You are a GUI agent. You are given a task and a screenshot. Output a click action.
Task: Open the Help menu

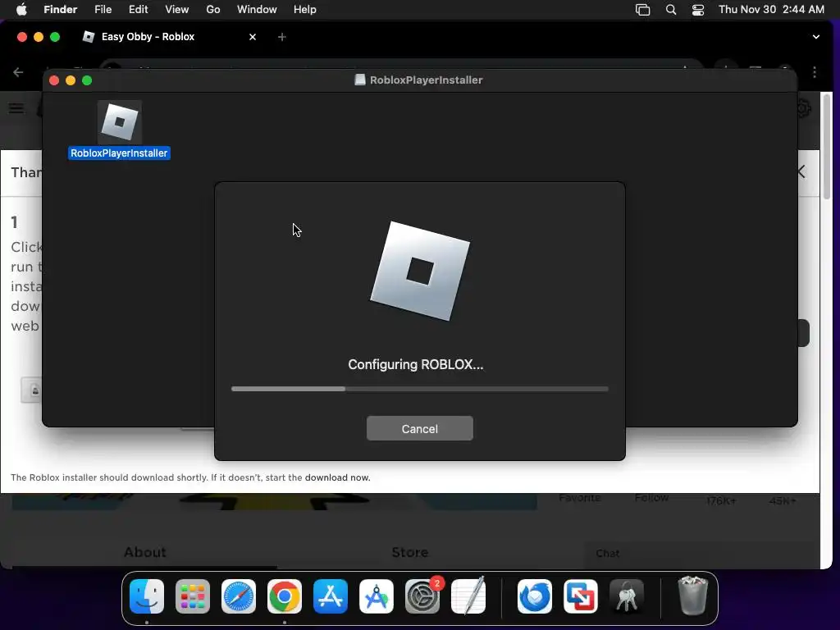coord(305,9)
